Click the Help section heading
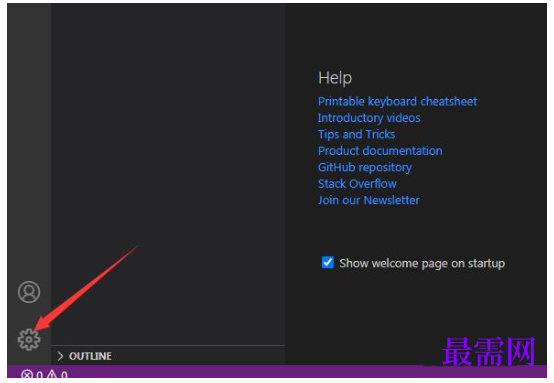The height and width of the screenshot is (383, 554). [x=335, y=78]
